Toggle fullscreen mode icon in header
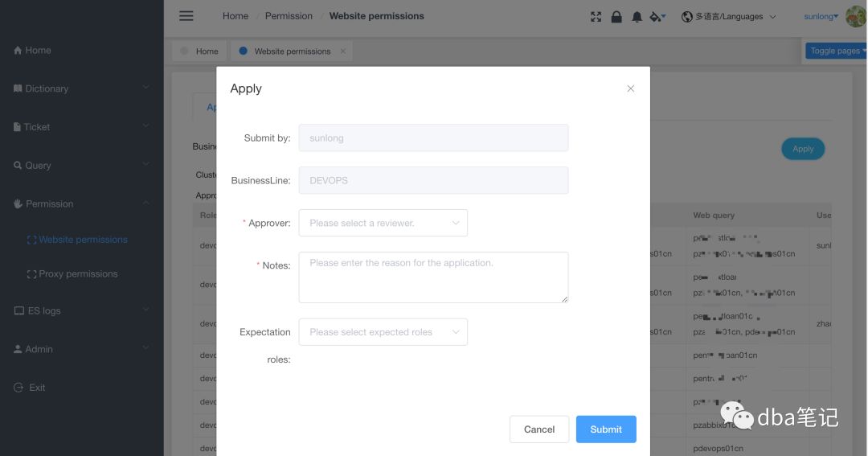Screen dimensions: 868x456 click(x=596, y=16)
